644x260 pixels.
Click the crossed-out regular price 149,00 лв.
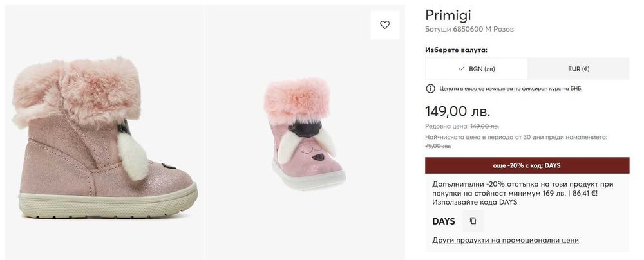pos(484,127)
